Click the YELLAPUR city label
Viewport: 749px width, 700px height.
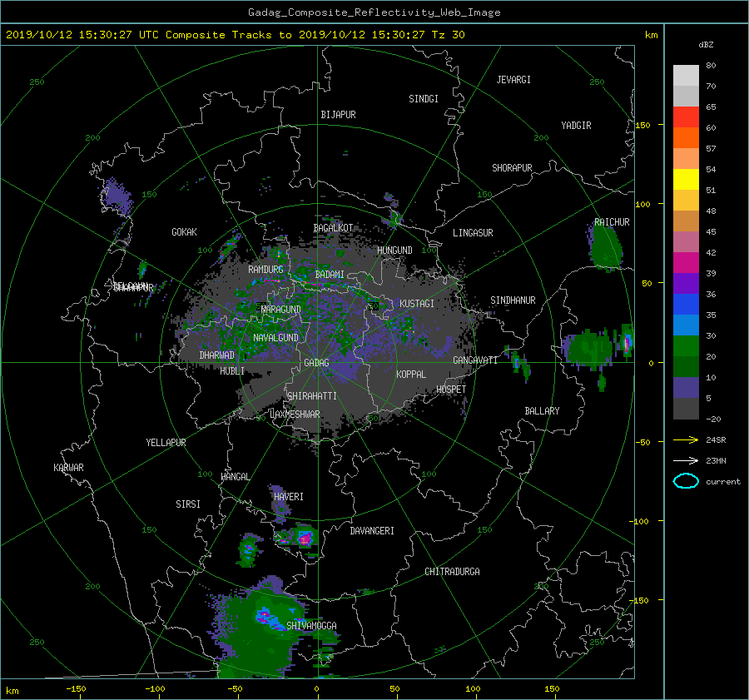[166, 443]
